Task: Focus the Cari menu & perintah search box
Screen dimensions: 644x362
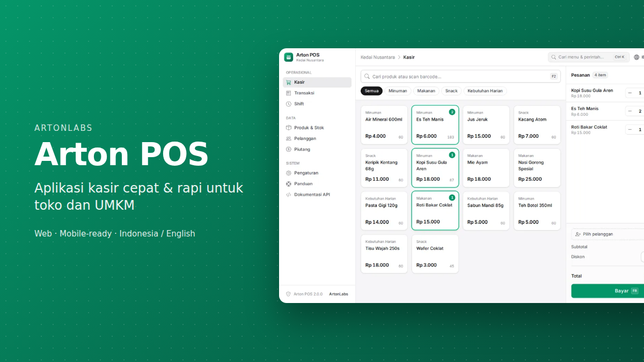Action: [589, 57]
